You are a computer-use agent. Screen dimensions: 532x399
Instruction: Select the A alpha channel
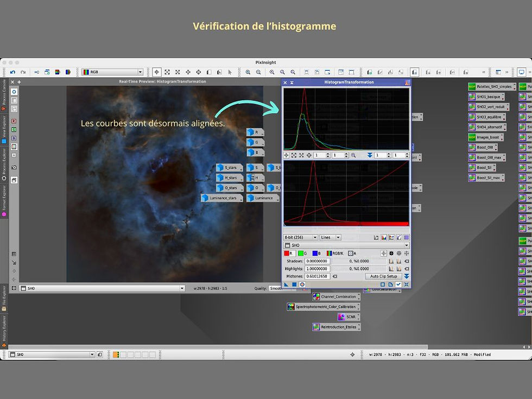[352, 253]
